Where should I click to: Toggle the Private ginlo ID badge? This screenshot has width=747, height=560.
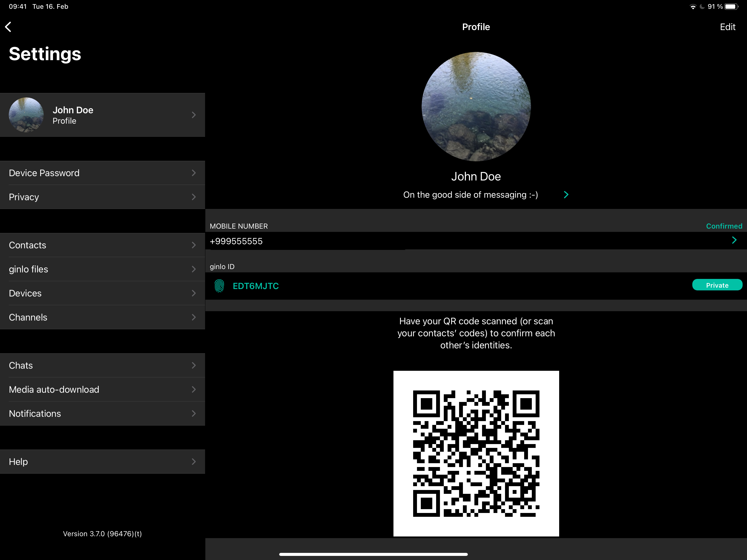[x=717, y=285]
